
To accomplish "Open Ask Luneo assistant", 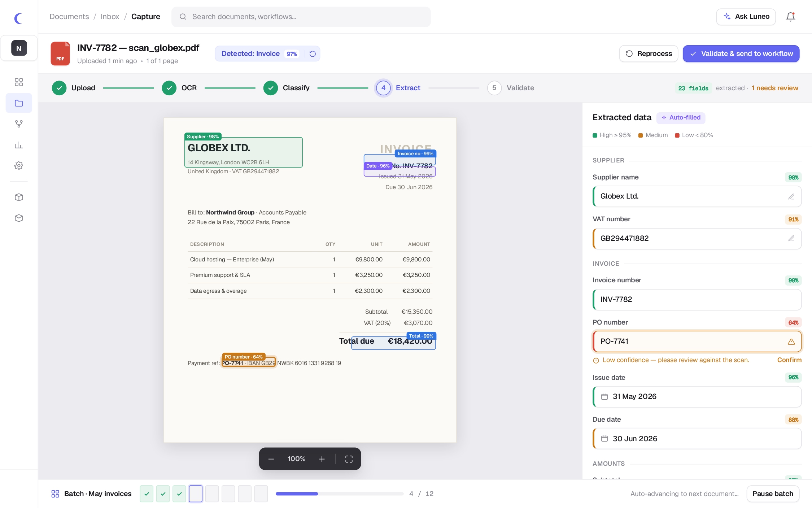I will [x=746, y=17].
